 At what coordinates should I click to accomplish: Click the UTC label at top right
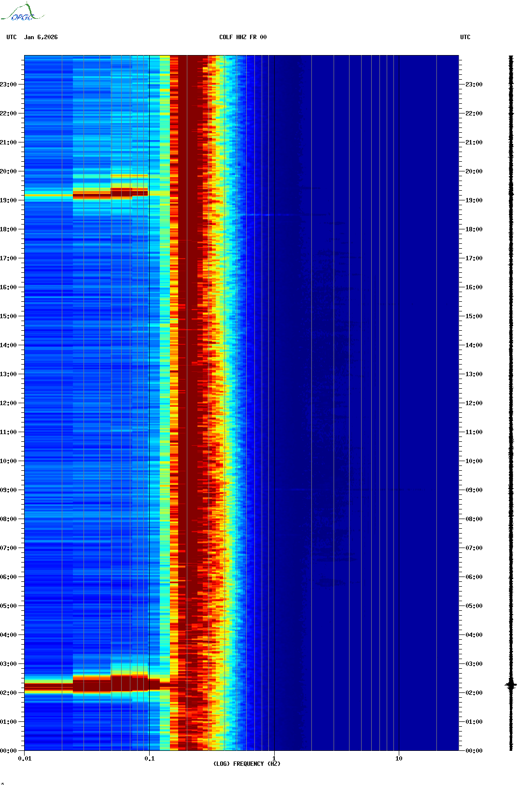click(x=465, y=37)
